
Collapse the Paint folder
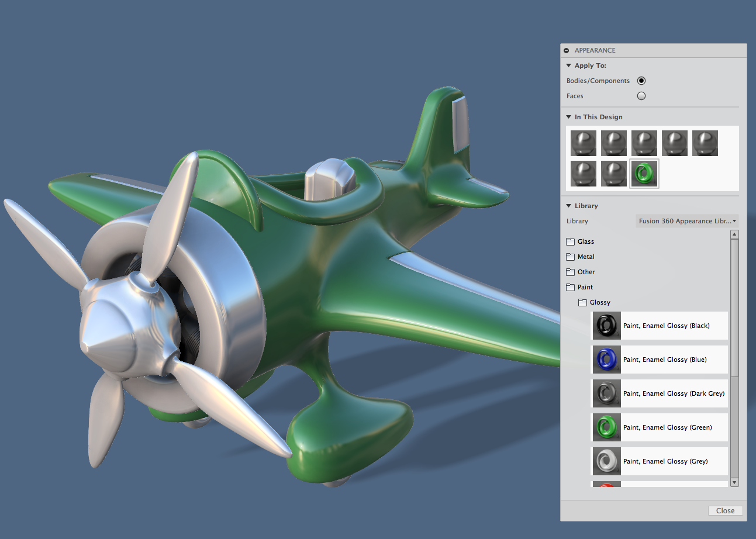tap(579, 287)
